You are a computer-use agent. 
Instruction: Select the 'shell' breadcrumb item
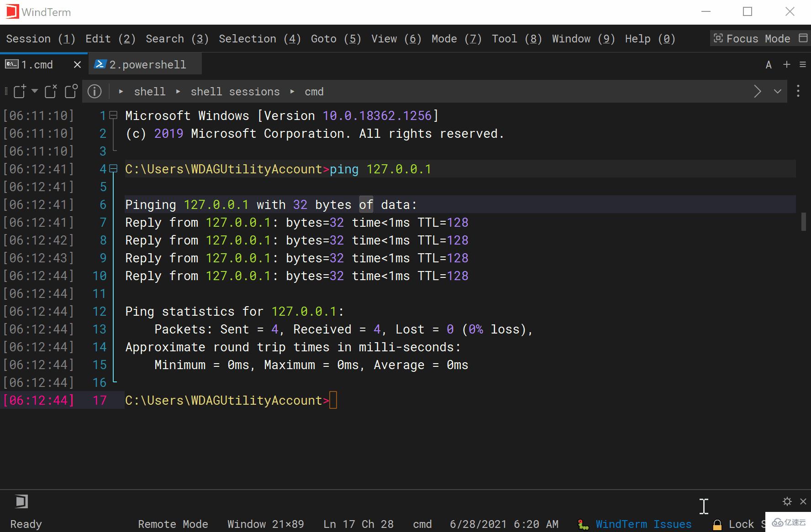coord(150,92)
